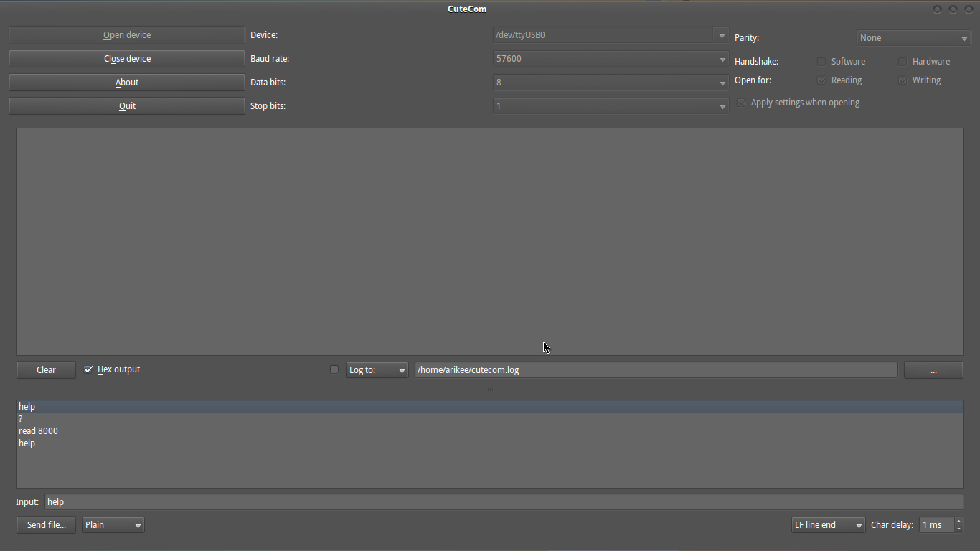
Task: Expand the Stop bits dropdown
Action: click(611, 106)
